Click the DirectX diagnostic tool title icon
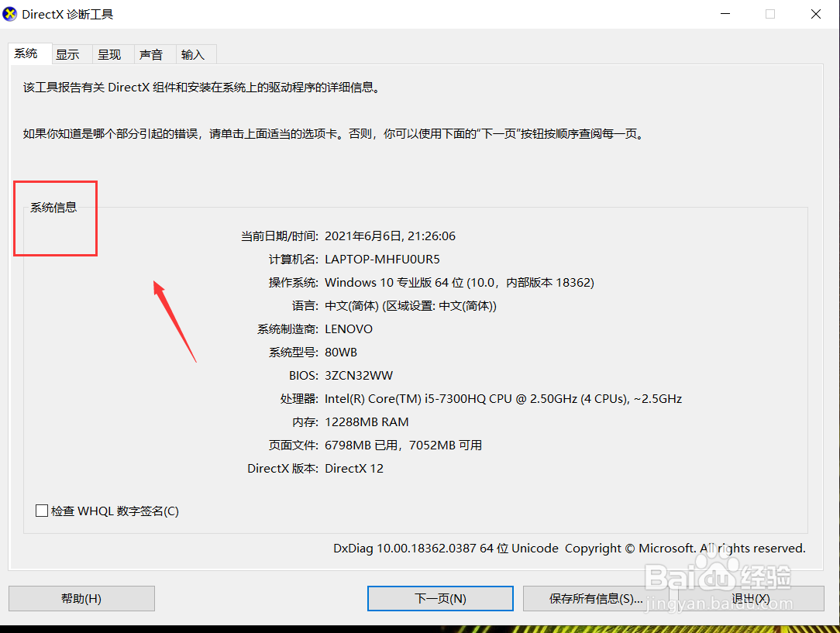Screen dimensions: 840x633 pos(9,14)
